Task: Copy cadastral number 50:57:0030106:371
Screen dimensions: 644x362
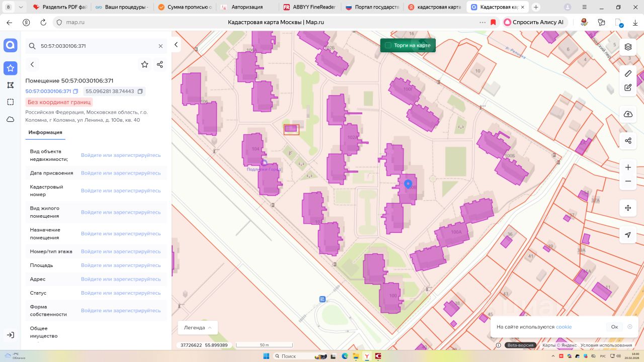Action: coord(75,92)
